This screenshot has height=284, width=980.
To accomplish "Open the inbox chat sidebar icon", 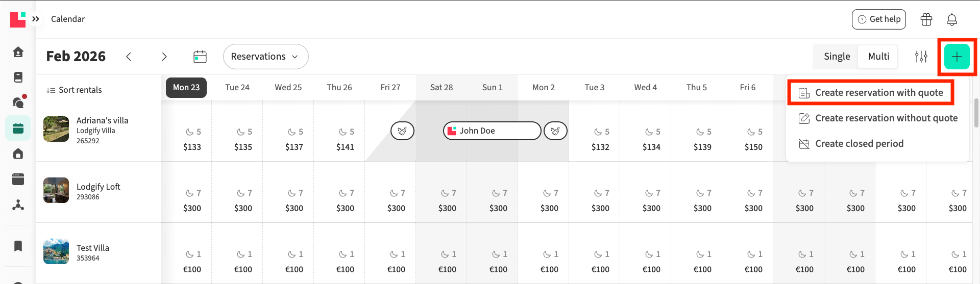I will pyautogui.click(x=18, y=102).
